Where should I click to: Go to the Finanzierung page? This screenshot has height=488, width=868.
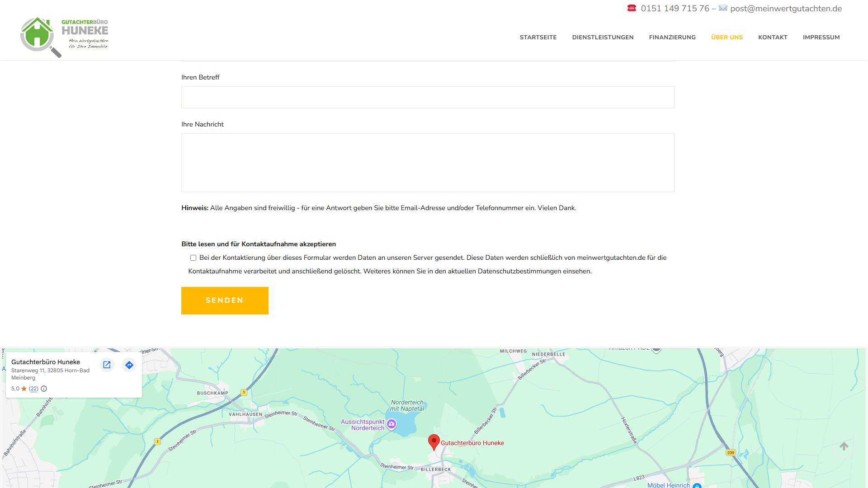(672, 38)
